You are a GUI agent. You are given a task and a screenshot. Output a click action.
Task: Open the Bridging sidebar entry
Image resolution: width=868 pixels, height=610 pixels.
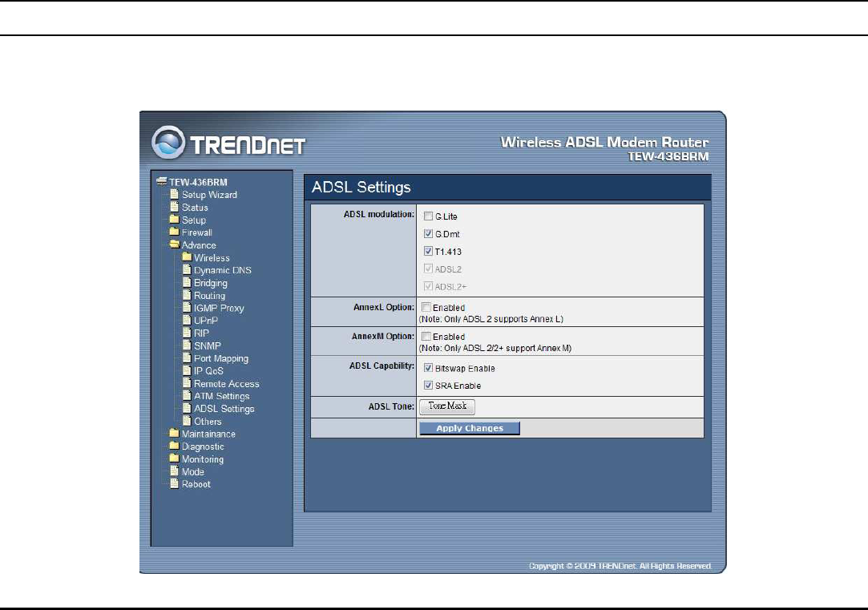click(x=210, y=283)
